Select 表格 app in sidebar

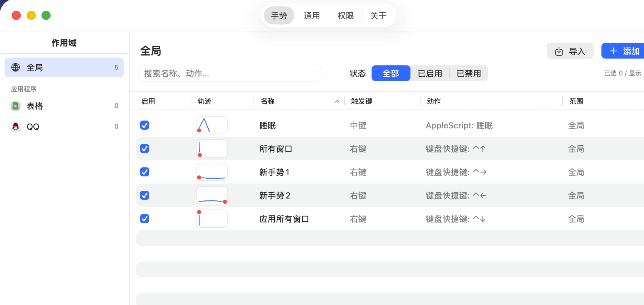64,106
